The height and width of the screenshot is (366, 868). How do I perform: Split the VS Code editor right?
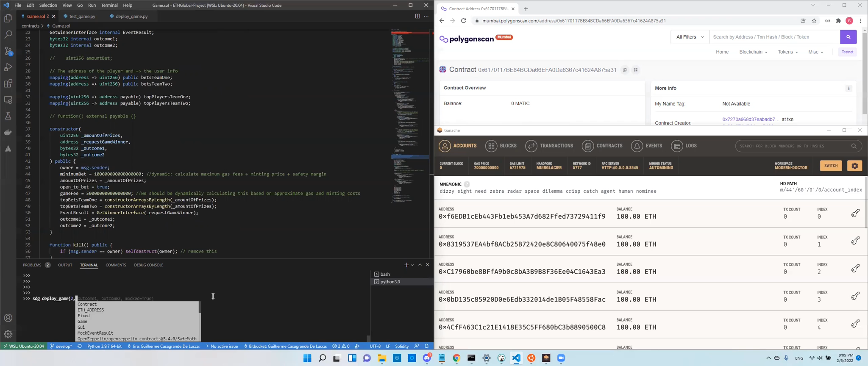click(417, 16)
